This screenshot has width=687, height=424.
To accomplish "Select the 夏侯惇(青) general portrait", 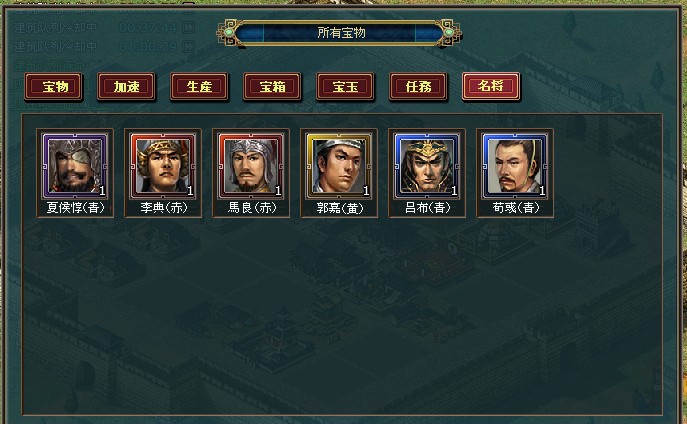I will pos(75,166).
